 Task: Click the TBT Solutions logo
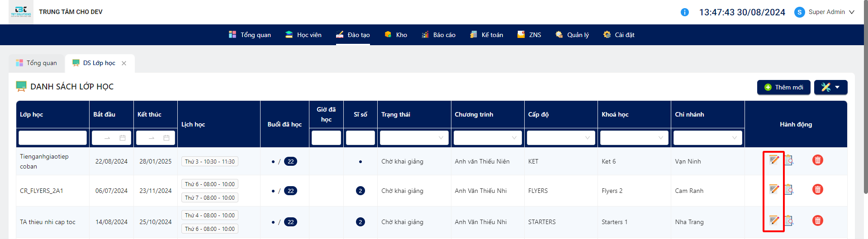click(x=21, y=12)
